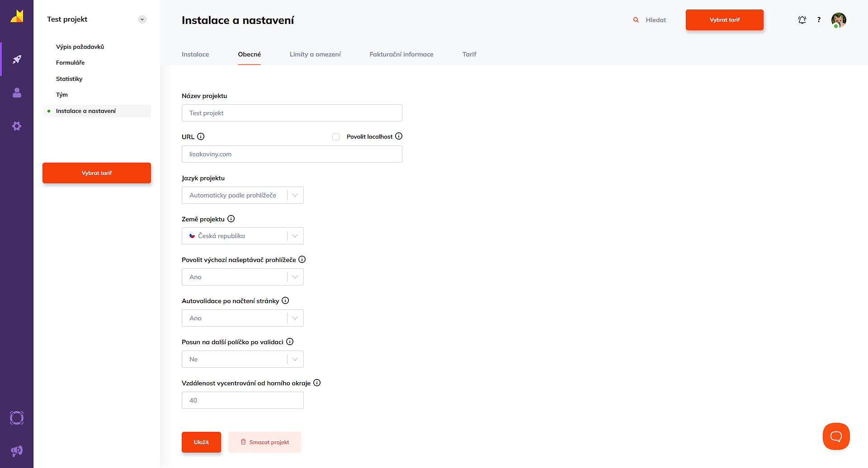Show info tooltip next to URL label
Viewport: 868px width, 468px height.
click(201, 136)
